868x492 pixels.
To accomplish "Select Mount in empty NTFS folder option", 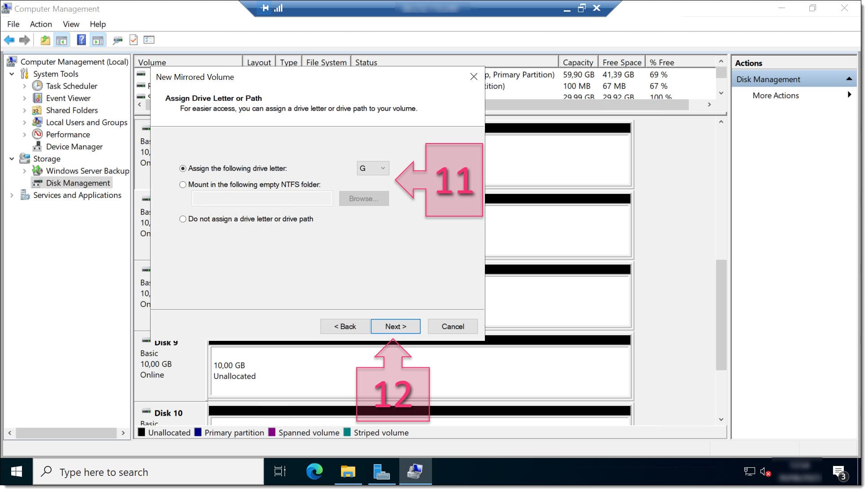I will 183,184.
